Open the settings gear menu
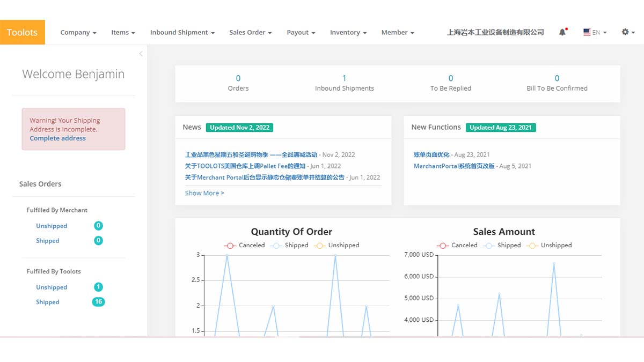This screenshot has width=644, height=362. click(626, 32)
